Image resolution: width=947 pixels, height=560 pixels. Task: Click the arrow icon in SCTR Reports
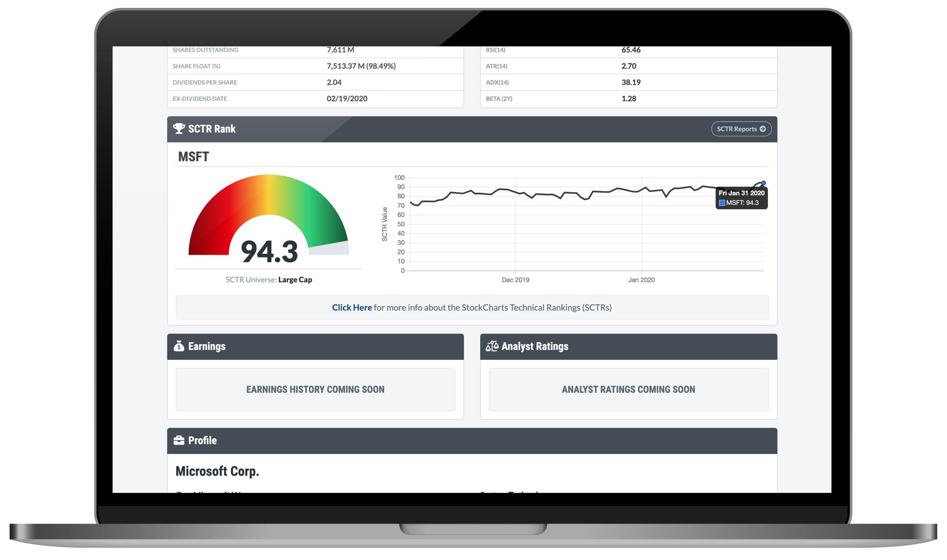coord(762,129)
